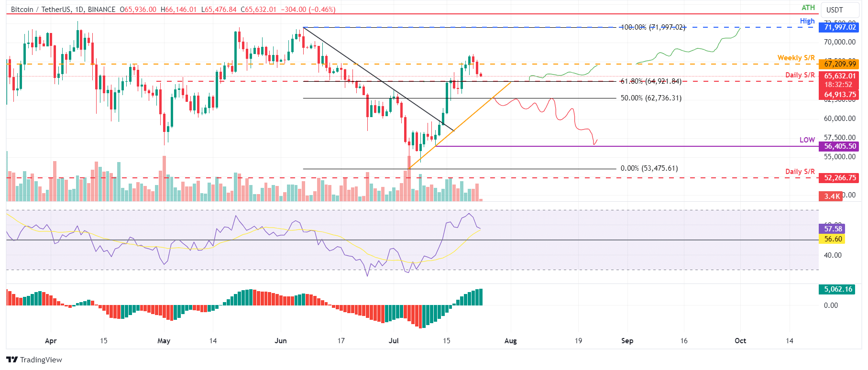Click the Aug date axis label
The height and width of the screenshot is (370, 868).
(511, 341)
